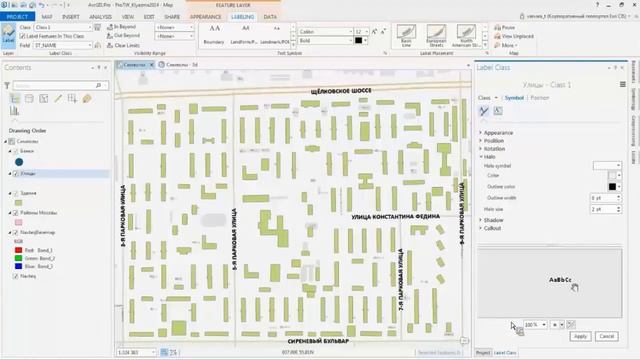
Task: Click the Formatting tab icon in Label Class
Action: (x=498, y=111)
